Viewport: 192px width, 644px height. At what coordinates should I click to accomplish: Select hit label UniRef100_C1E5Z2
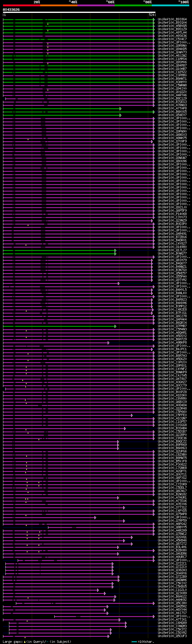172,72
